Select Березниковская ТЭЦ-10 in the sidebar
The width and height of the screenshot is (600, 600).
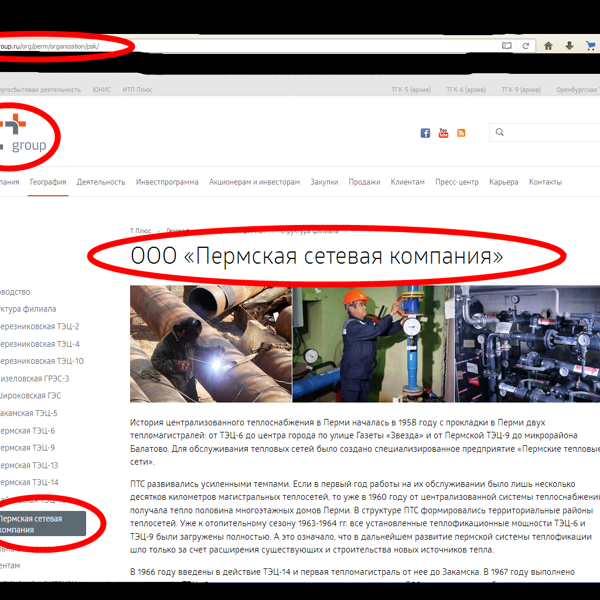point(42,361)
